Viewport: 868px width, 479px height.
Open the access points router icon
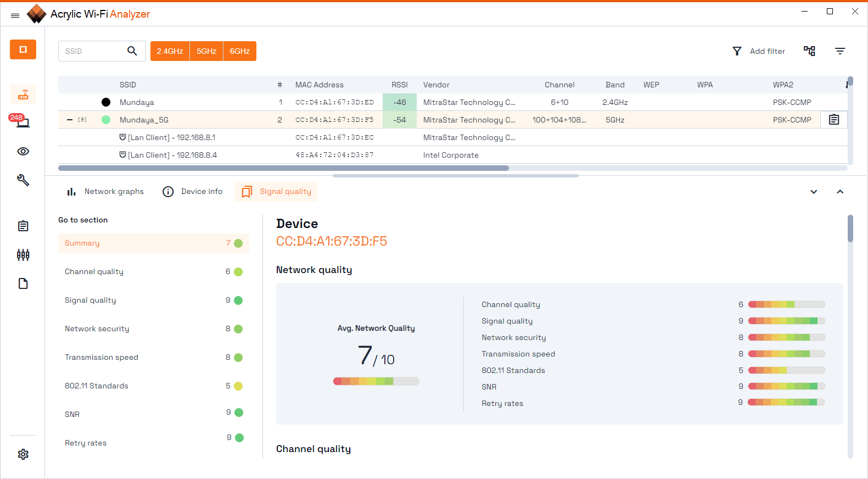[23, 95]
